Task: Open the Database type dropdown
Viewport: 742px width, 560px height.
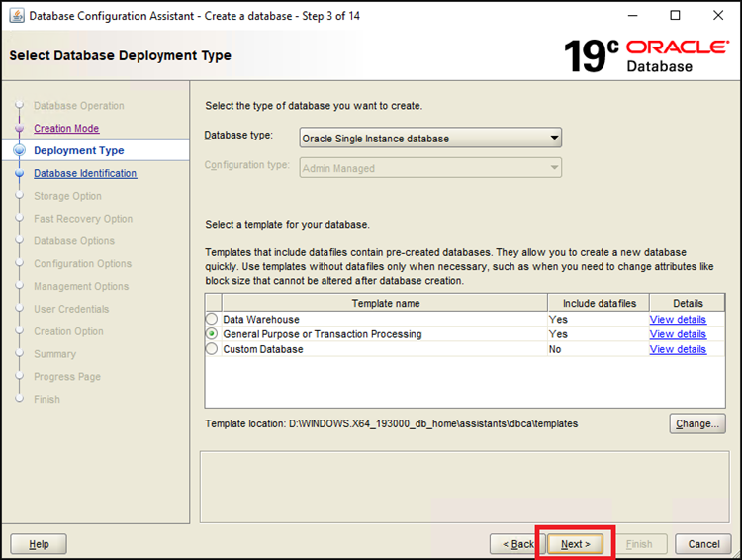Action: (x=430, y=139)
